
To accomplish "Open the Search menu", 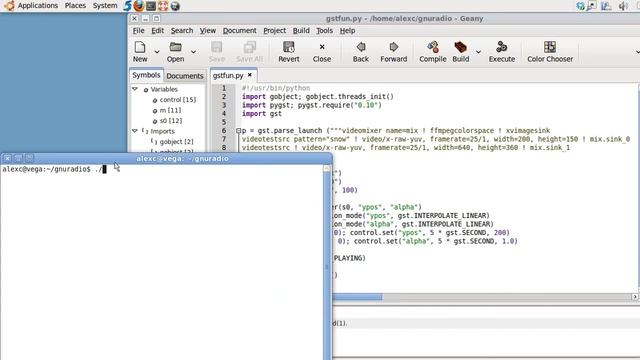I will [x=182, y=31].
